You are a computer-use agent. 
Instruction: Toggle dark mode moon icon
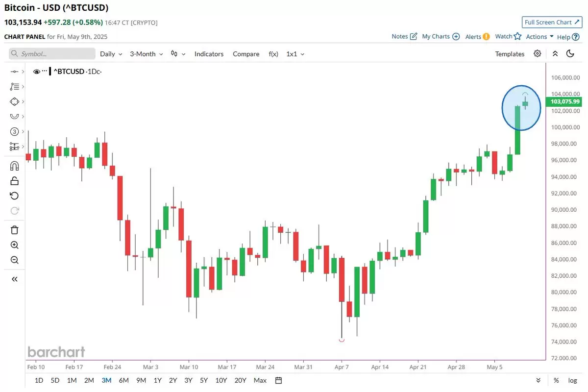(x=570, y=54)
